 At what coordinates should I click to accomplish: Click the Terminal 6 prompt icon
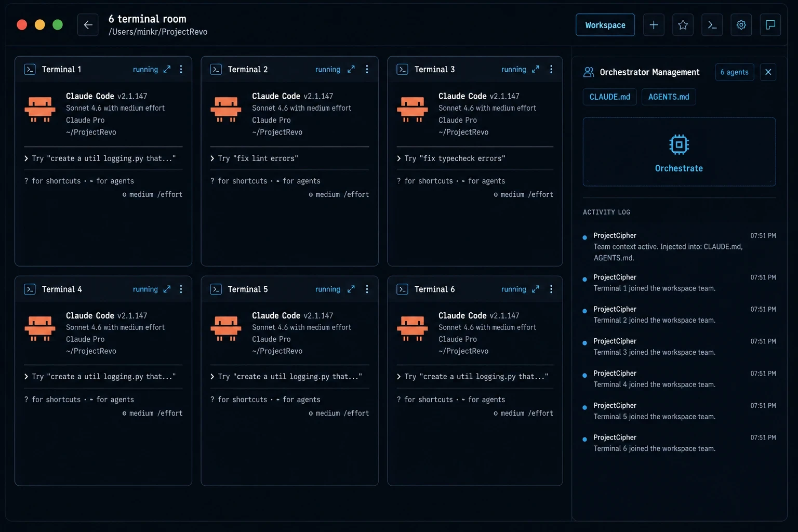[402, 289]
